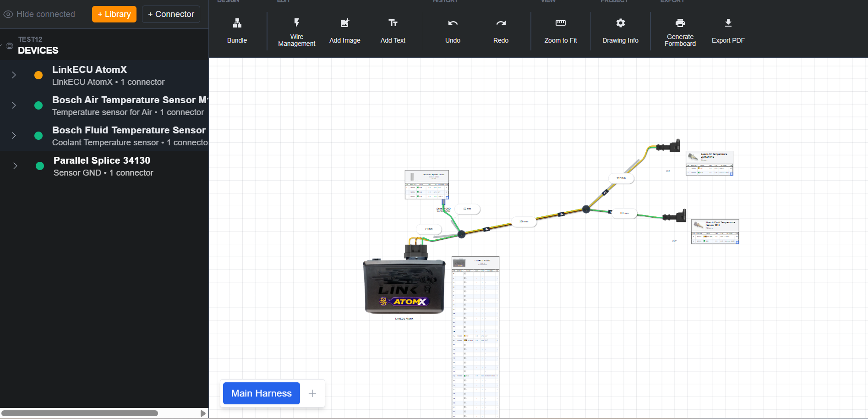The image size is (868, 419).
Task: Open Drawing Info settings
Action: [620, 31]
